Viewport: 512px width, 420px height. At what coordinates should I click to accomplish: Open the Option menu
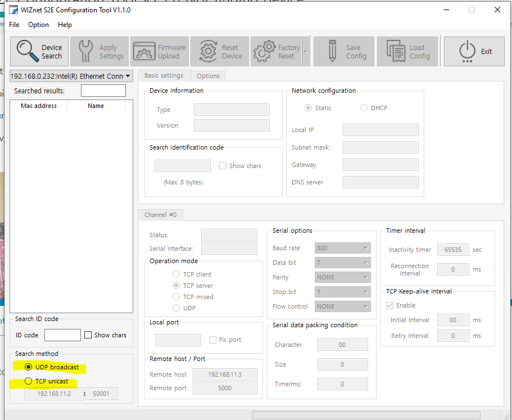click(x=38, y=25)
